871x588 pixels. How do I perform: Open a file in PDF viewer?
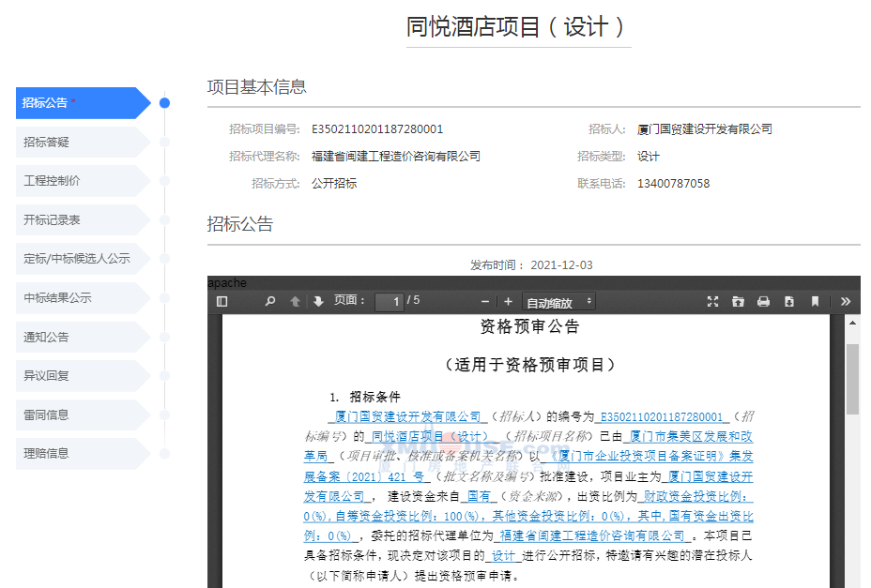(x=738, y=301)
